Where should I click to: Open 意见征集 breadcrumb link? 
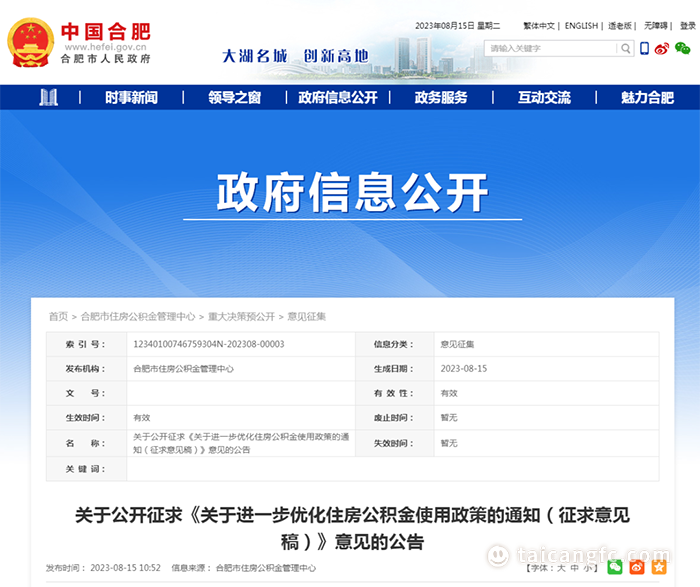pos(306,316)
